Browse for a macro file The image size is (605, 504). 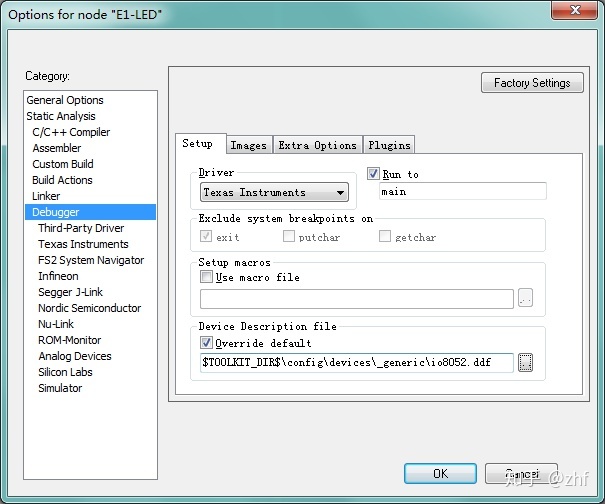tap(526, 298)
